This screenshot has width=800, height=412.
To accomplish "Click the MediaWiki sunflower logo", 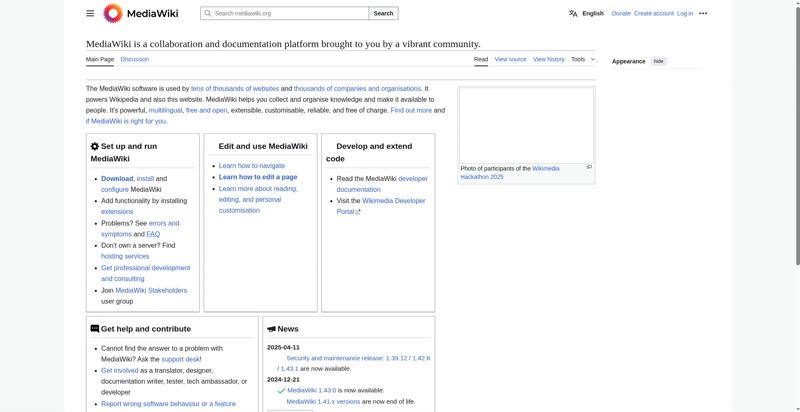I will click(113, 13).
